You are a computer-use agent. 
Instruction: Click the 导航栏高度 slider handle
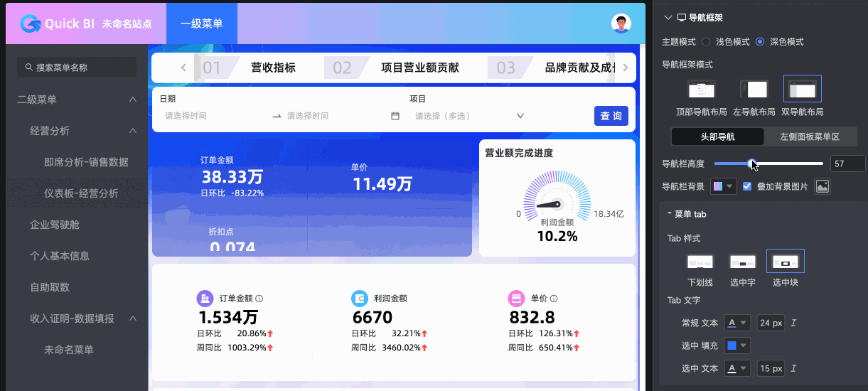[x=752, y=164]
